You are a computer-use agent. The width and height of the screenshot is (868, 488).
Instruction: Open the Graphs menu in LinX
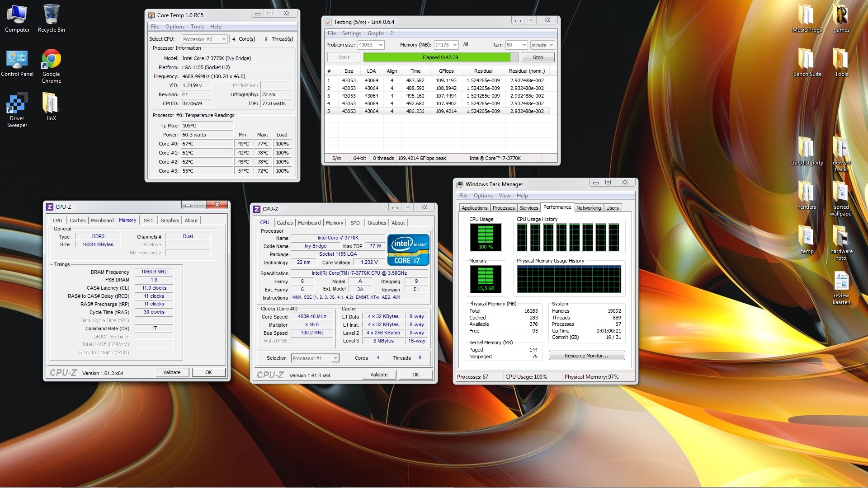point(375,33)
